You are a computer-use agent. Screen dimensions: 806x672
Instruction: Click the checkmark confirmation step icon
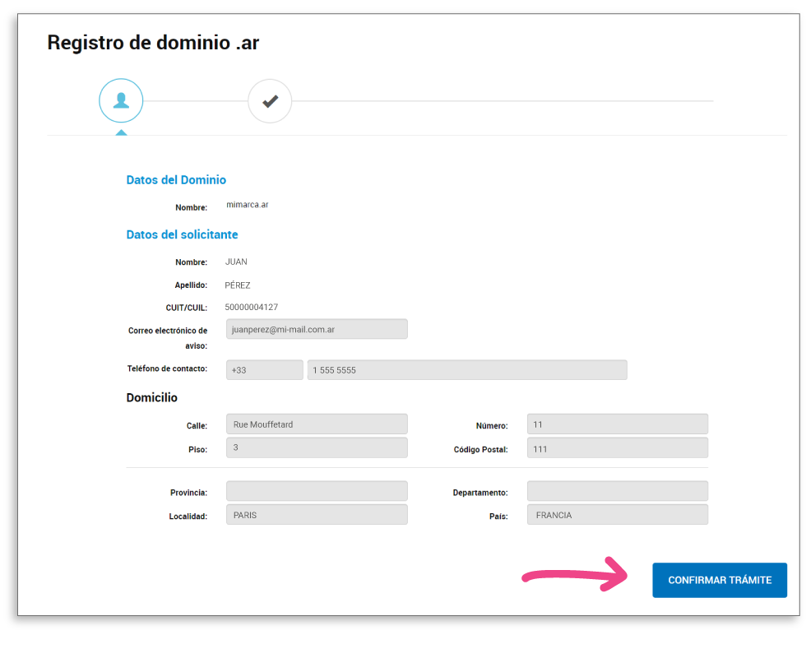point(270,101)
